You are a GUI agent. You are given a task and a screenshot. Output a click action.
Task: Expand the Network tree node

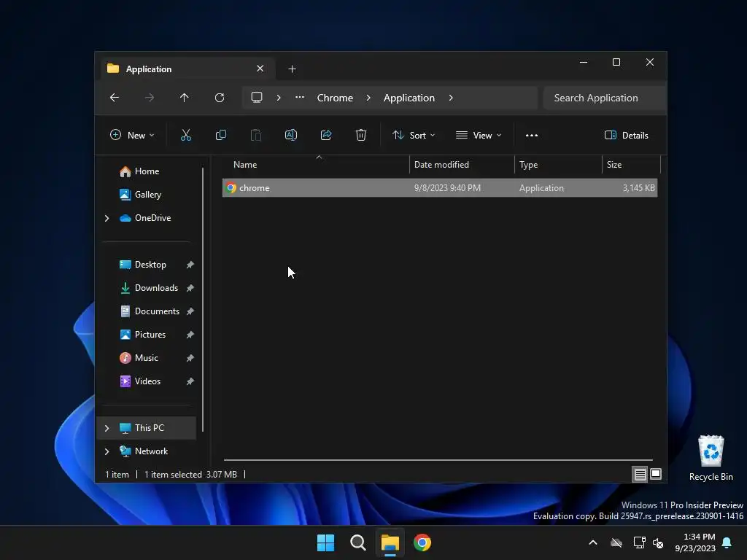point(107,451)
